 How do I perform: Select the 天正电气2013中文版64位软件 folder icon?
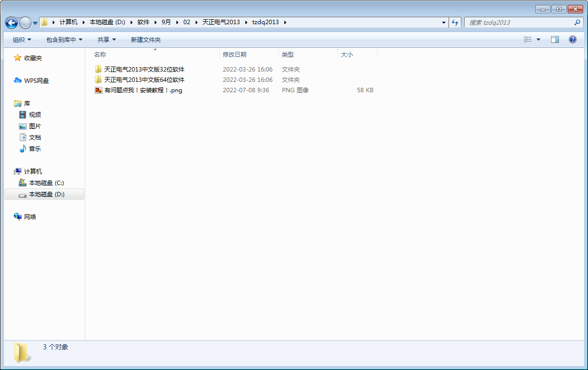(98, 79)
